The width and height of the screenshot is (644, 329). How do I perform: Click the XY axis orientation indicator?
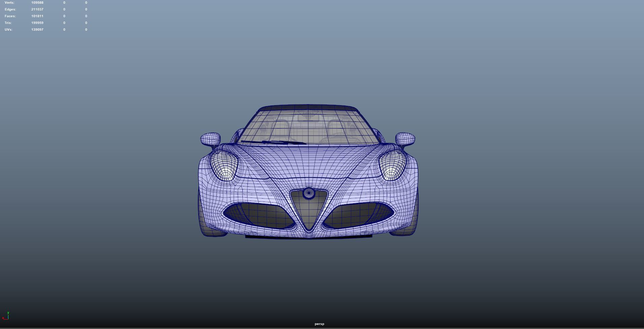5,316
